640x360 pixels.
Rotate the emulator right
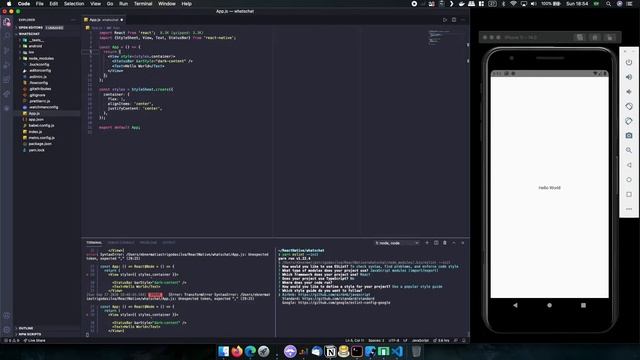click(629, 121)
